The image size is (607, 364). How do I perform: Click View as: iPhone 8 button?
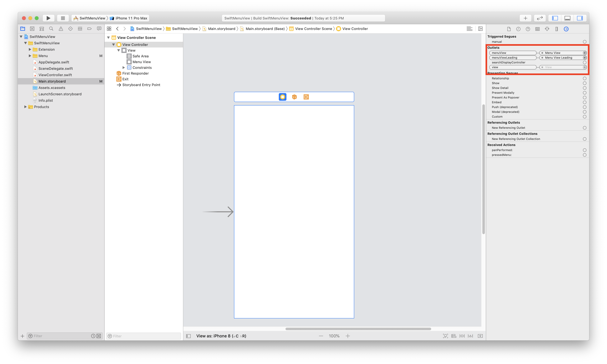pyautogui.click(x=221, y=336)
